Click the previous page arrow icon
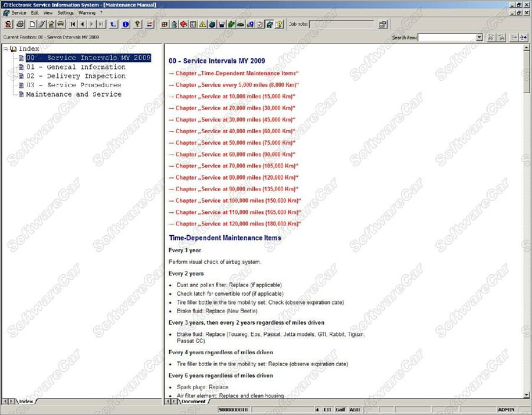This screenshot has width=532, height=415. tap(83, 24)
